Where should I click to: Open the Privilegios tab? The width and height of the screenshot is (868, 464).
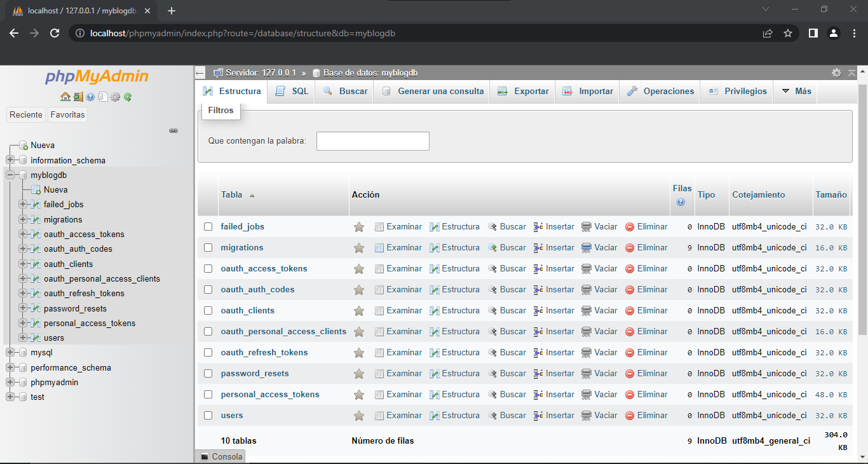(x=737, y=92)
